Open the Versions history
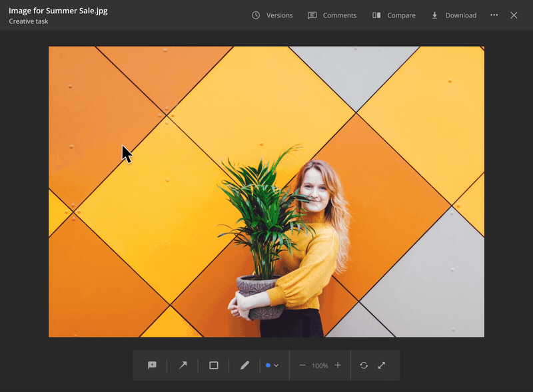The height and width of the screenshot is (392, 533). tap(272, 15)
